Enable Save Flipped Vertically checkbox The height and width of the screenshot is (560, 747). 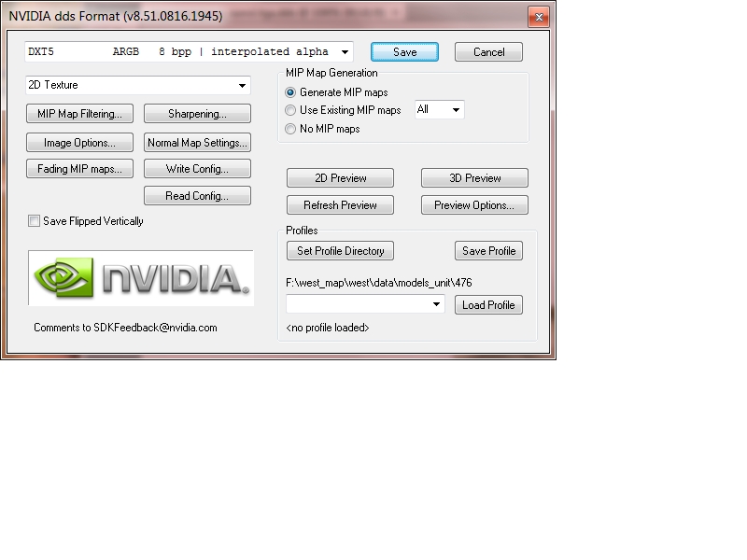coord(34,221)
